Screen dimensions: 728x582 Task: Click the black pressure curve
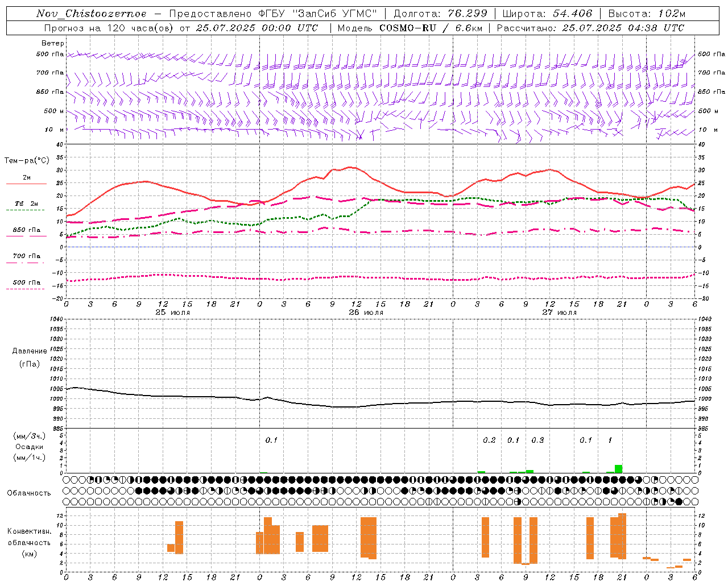click(381, 404)
